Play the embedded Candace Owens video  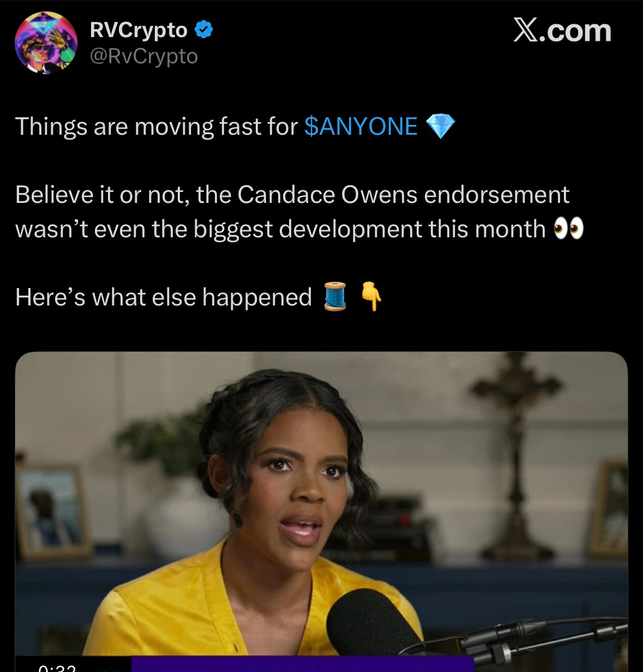click(x=321, y=512)
